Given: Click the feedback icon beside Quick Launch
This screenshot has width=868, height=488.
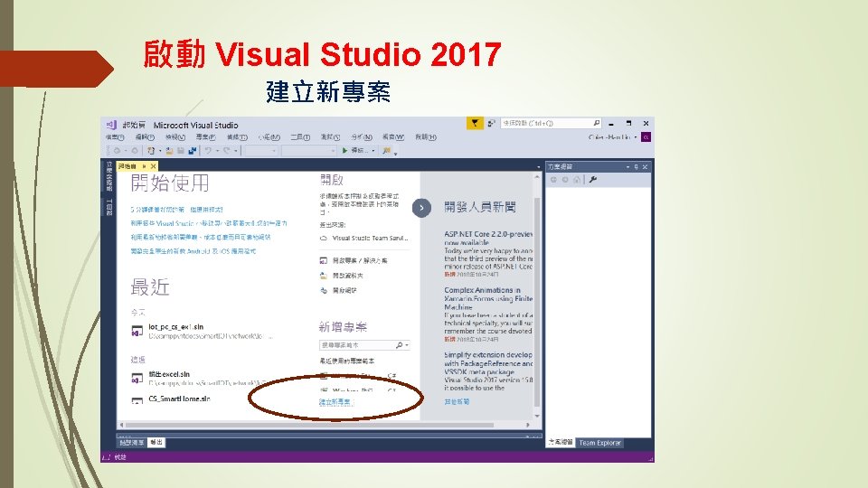Looking at the screenshot, I should pos(491,124).
